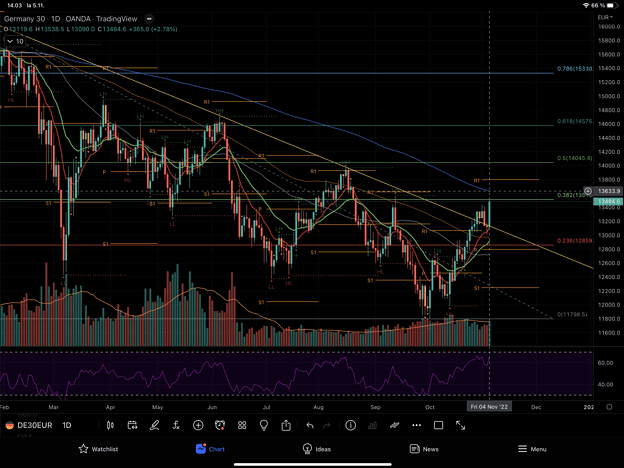Screen dimensions: 624x468
Task: Open the more options ellipsis
Action: (416, 425)
